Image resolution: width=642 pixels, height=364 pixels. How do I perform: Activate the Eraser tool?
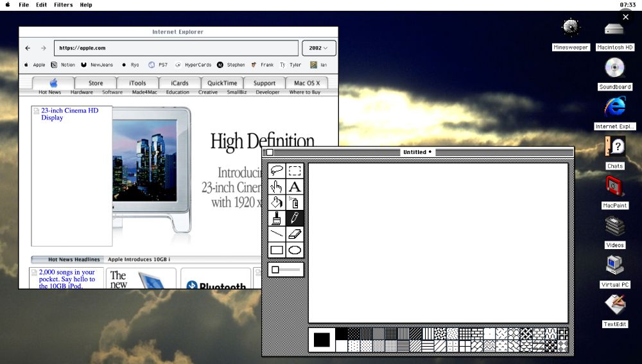[295, 234]
